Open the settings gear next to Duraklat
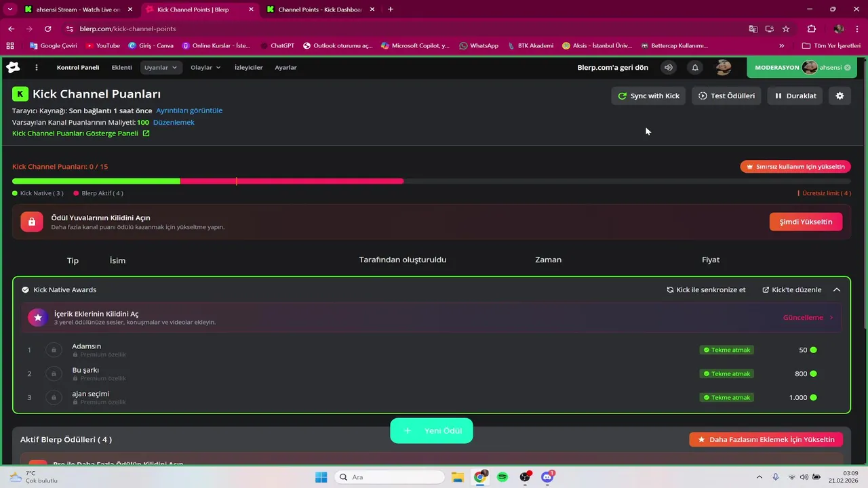The height and width of the screenshot is (488, 868). 840,96
